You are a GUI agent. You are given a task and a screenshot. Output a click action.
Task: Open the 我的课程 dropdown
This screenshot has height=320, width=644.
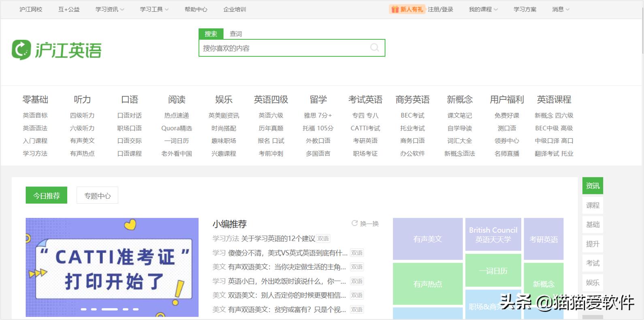point(483,9)
